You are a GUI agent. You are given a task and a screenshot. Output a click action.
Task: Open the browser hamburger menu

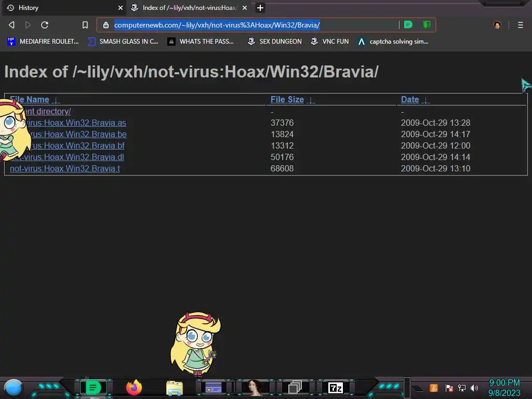click(521, 25)
